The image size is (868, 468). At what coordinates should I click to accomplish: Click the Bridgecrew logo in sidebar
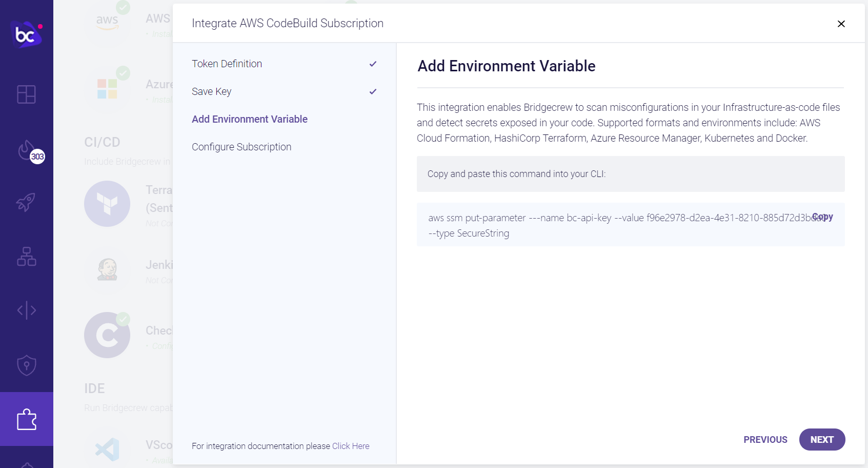[26, 34]
